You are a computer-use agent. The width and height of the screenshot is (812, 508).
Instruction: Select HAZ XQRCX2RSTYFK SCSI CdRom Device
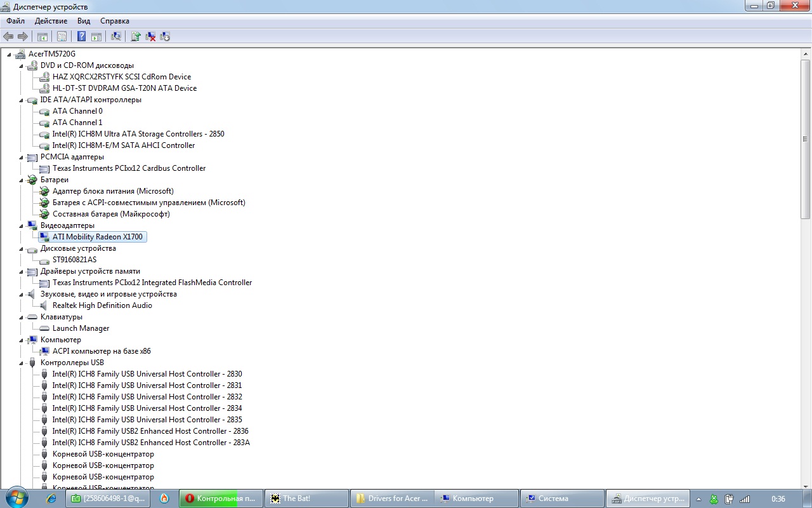coord(122,77)
